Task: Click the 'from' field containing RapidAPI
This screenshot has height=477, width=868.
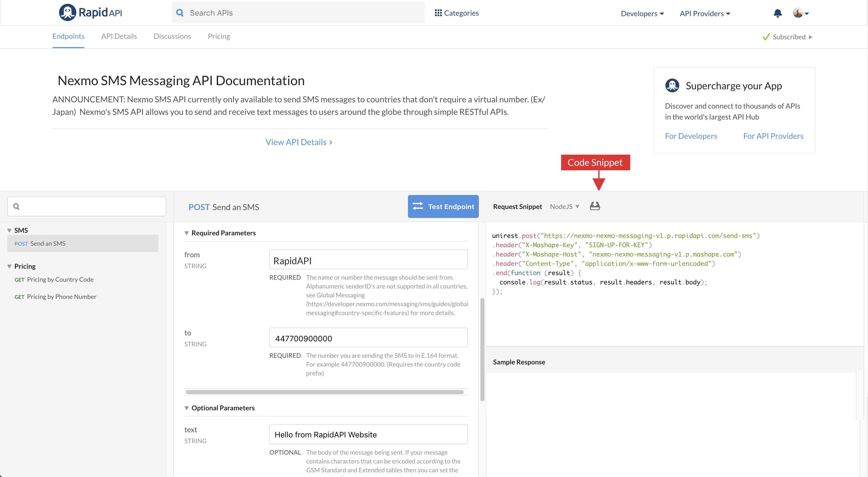Action: click(368, 259)
